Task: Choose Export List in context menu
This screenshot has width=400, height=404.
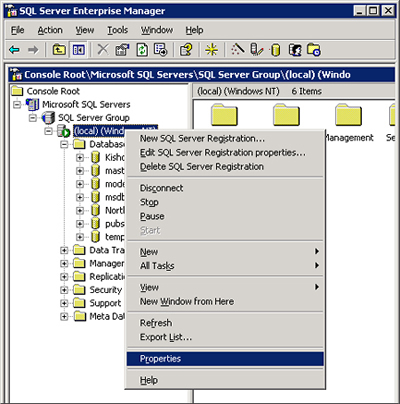Action: point(225,337)
